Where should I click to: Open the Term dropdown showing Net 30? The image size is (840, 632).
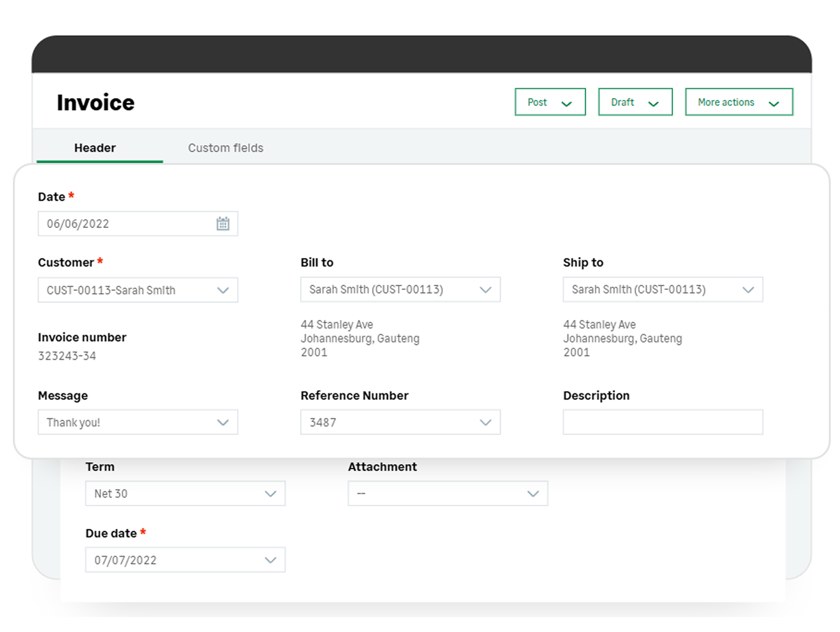pyautogui.click(x=271, y=493)
